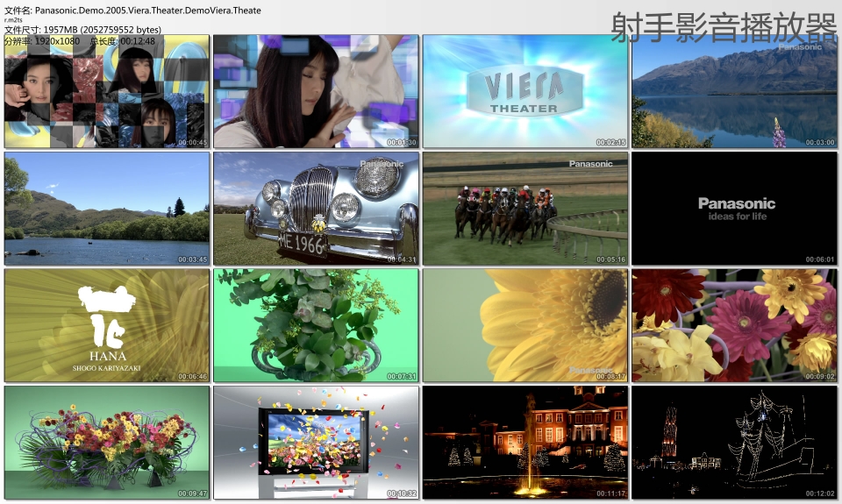Image resolution: width=842 pixels, height=504 pixels.
Task: Open the mixed colorful flowers thumbnail at 00:09:02
Action: (x=735, y=325)
